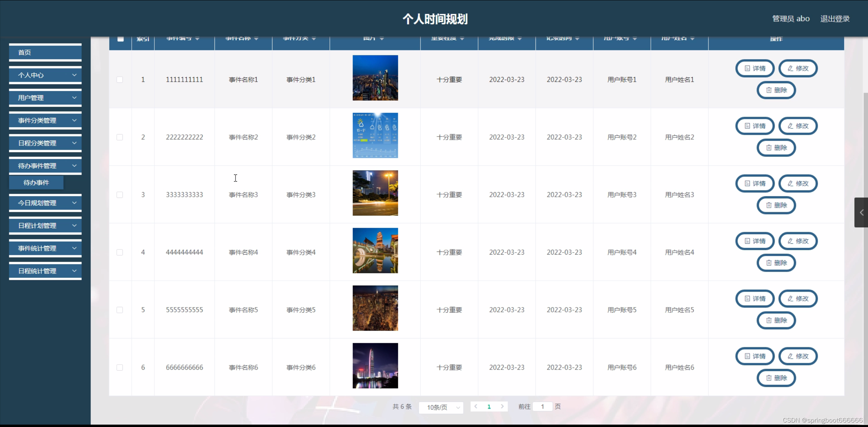
Task: Open the thumbnail image of row 2
Action: tap(375, 135)
